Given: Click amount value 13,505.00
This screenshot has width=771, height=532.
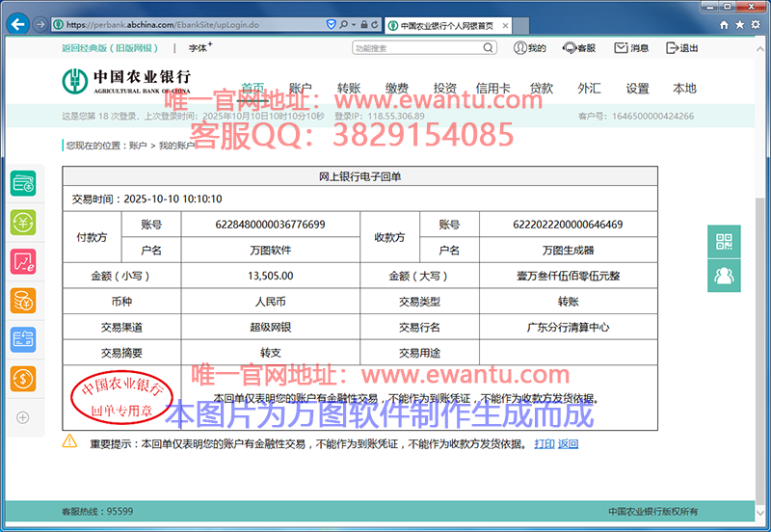Looking at the screenshot, I should [x=271, y=276].
